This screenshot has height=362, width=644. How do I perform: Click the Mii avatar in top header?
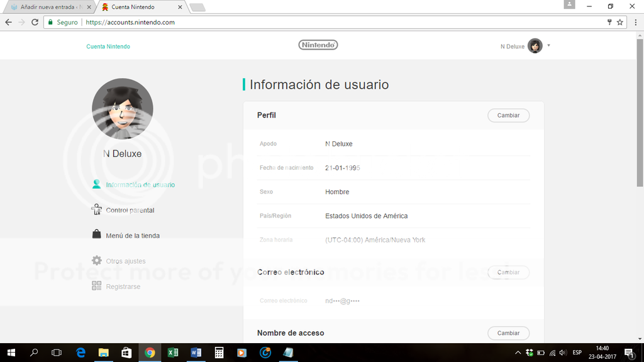pos(535,46)
